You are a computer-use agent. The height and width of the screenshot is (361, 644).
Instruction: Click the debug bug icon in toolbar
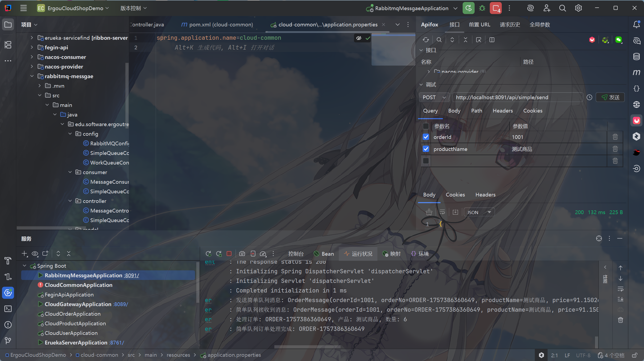482,8
